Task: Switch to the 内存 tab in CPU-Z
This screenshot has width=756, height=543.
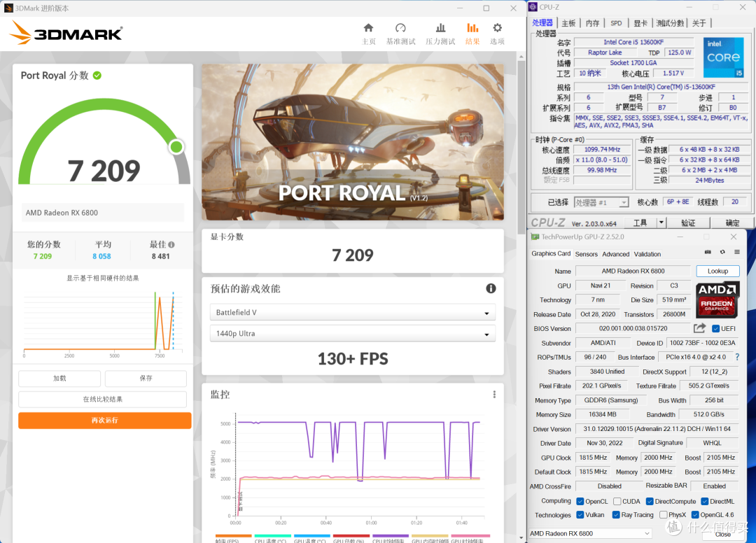Action: tap(593, 22)
